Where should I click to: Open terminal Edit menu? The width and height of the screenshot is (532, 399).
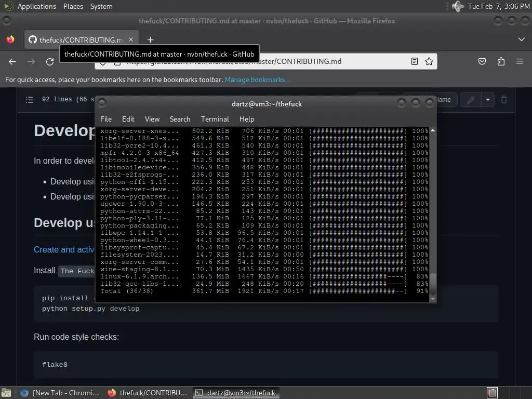(128, 119)
